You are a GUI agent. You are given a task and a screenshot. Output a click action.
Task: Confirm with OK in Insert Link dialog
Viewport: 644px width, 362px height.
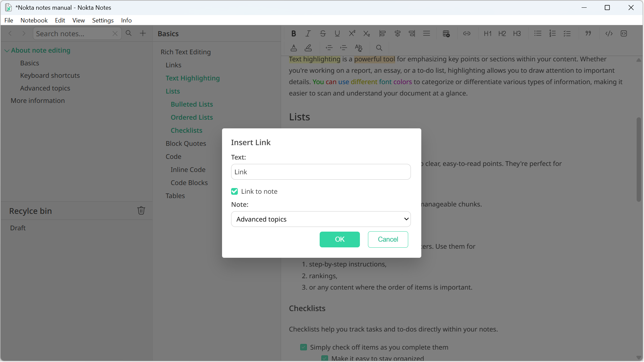click(340, 239)
